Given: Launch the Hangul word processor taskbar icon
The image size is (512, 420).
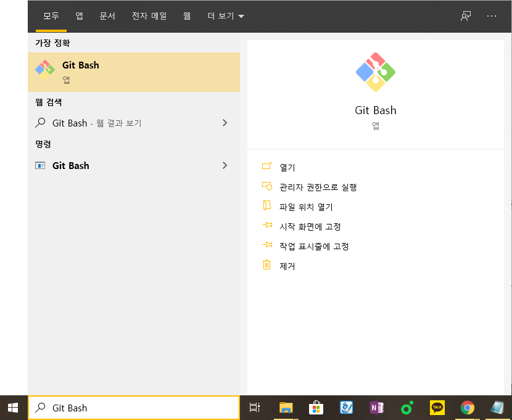Looking at the screenshot, I should click(346, 408).
